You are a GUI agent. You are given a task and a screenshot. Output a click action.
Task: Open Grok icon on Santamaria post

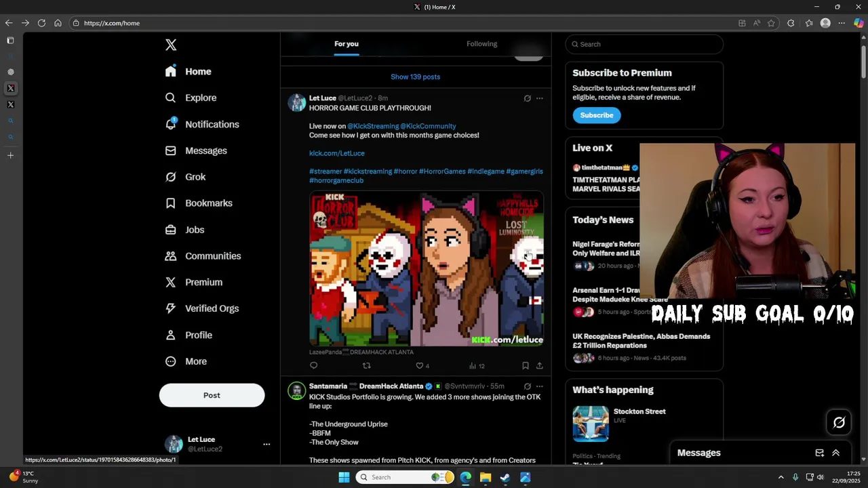(x=527, y=386)
